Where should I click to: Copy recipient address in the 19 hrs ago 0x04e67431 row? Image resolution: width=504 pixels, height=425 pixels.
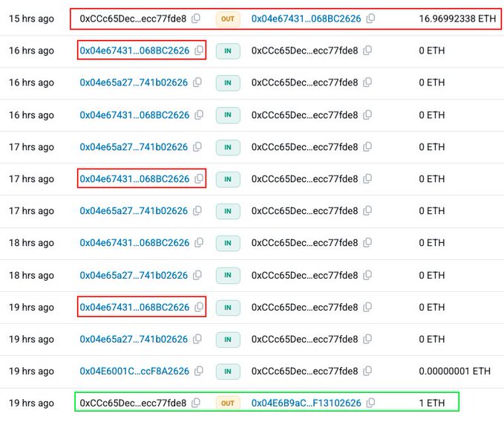[367, 307]
